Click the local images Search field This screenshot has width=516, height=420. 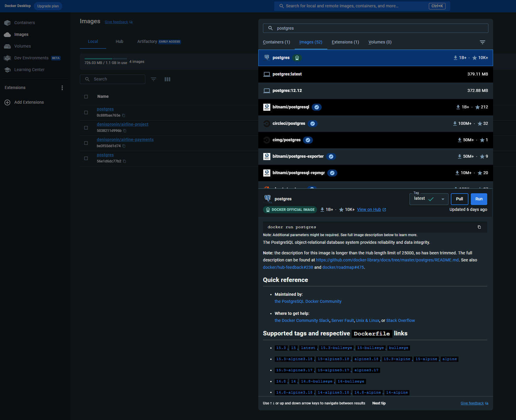coord(112,79)
